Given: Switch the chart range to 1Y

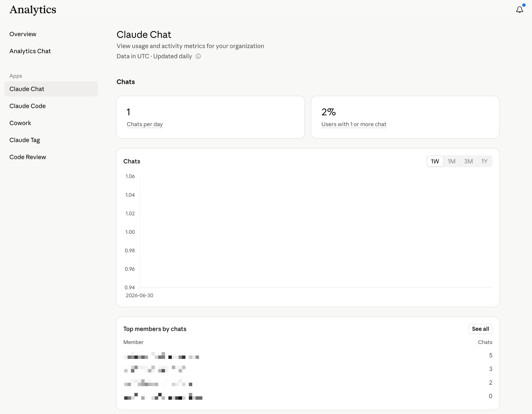Looking at the screenshot, I should (484, 161).
